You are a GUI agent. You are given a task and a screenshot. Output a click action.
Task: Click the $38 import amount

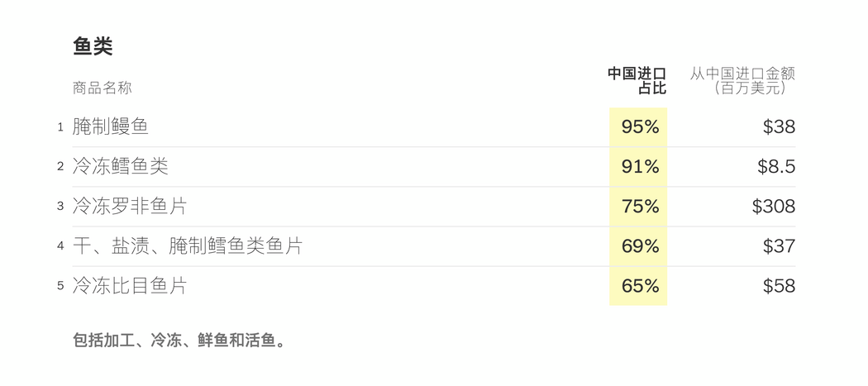(x=779, y=126)
